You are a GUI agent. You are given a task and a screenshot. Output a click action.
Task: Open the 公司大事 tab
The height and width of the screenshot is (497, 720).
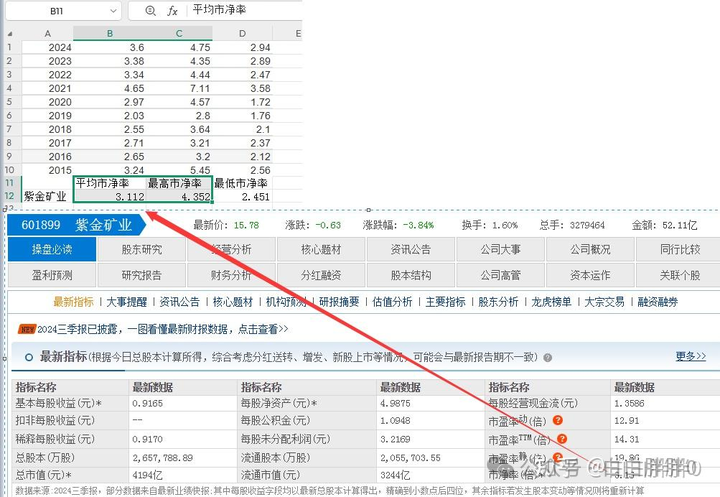coord(501,249)
